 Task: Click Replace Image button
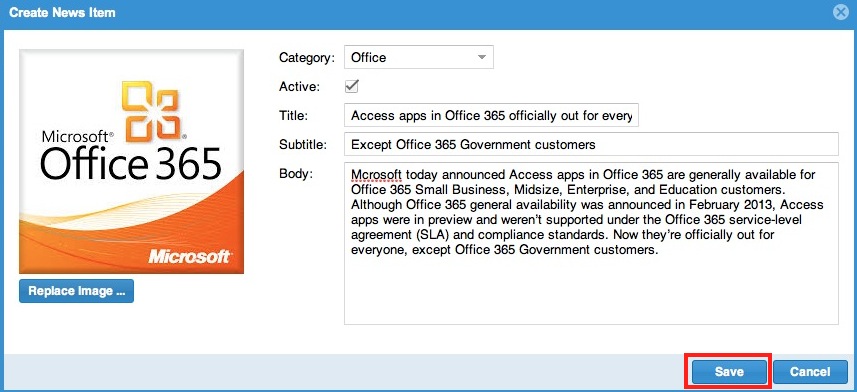tap(77, 291)
